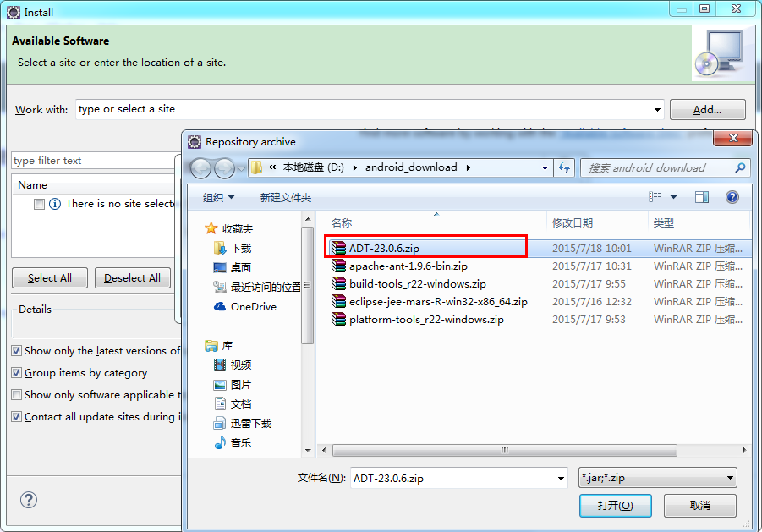Click the 桌面 desktop icon in sidebar
Screen dimensions: 762x532
pyautogui.click(x=220, y=268)
